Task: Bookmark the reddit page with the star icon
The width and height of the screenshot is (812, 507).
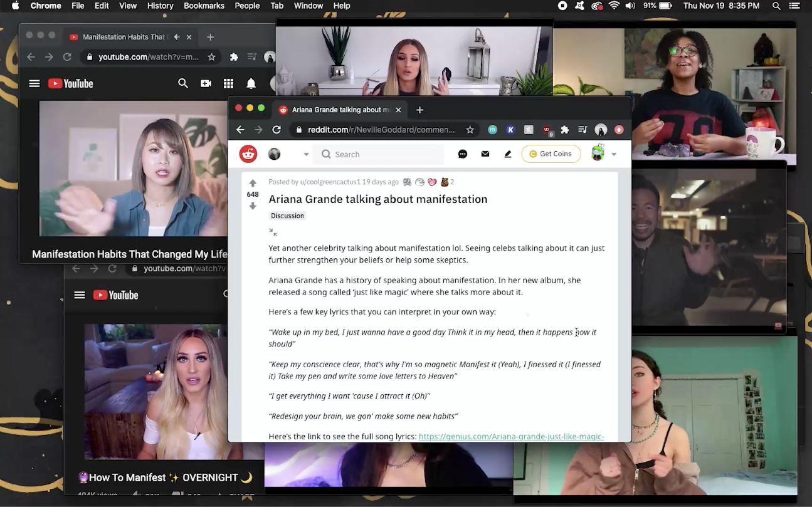Action: (470, 130)
